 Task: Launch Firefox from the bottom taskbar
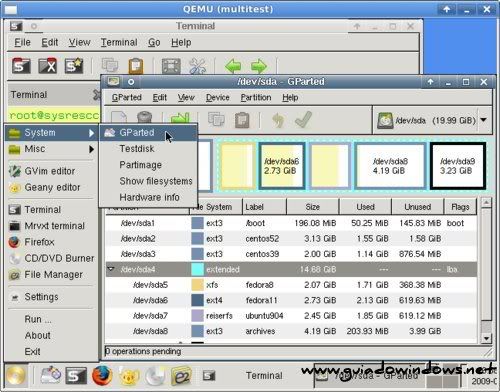point(102,375)
